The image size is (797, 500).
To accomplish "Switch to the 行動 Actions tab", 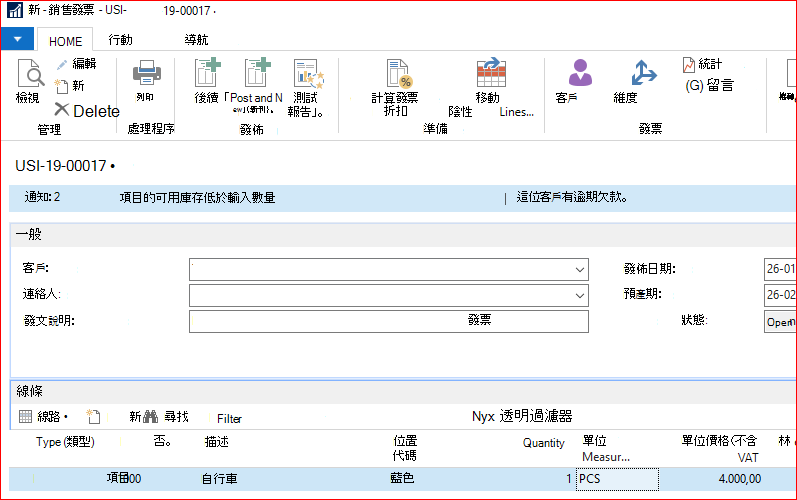I will (x=120, y=40).
